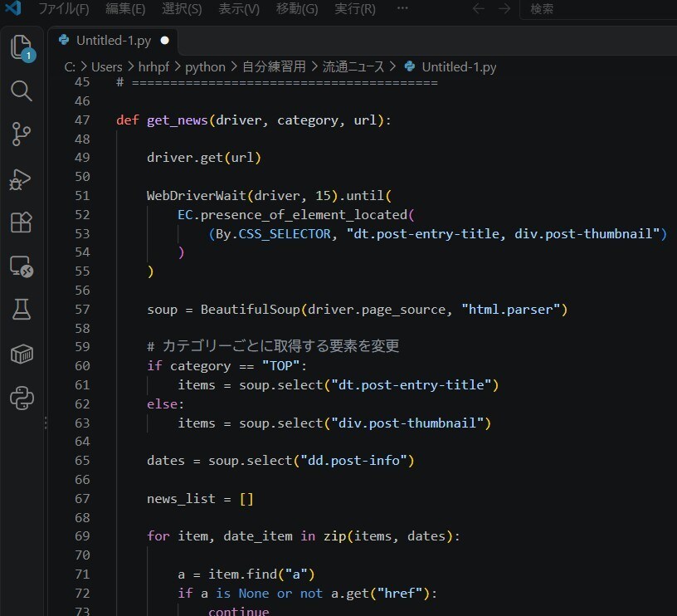Open the Source Control view
This screenshot has height=616, width=677.
tap(22, 134)
